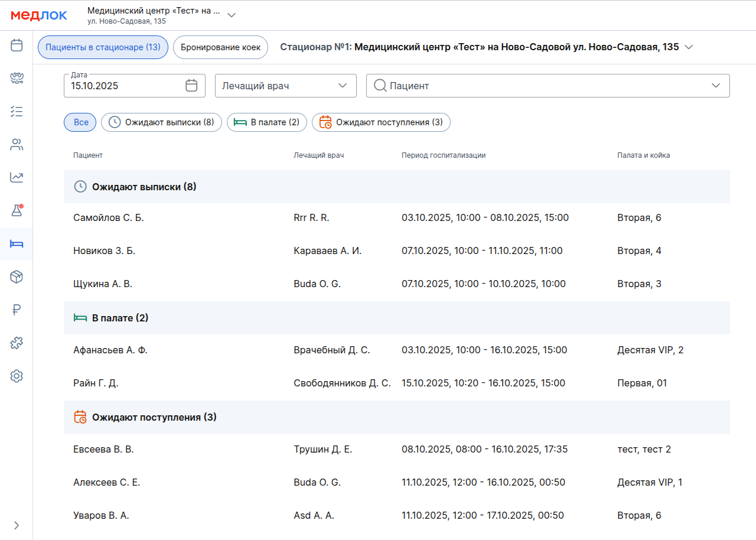Click the integrations puzzle sidebar icon

point(17,343)
